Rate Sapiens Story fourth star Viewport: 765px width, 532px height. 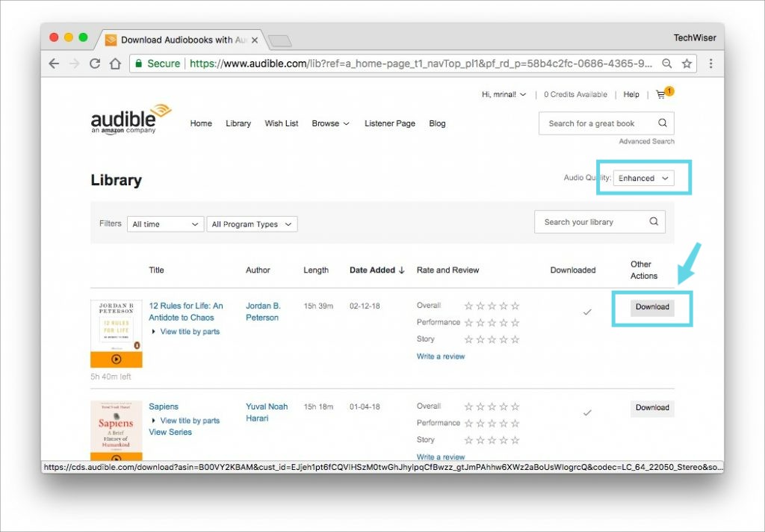coord(504,440)
